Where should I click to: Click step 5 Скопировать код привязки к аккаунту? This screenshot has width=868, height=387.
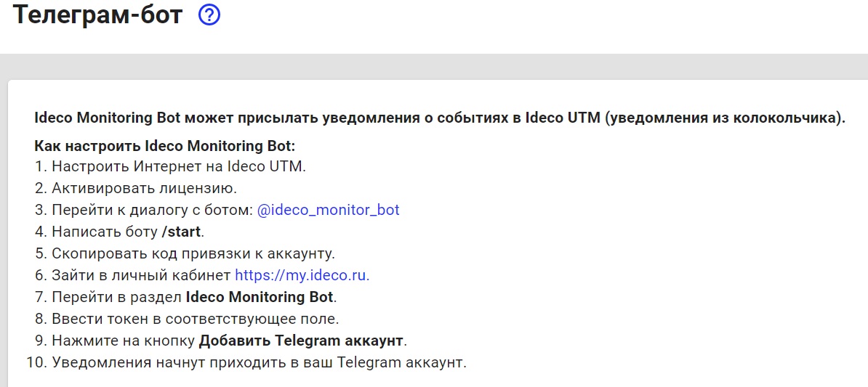click(x=193, y=253)
